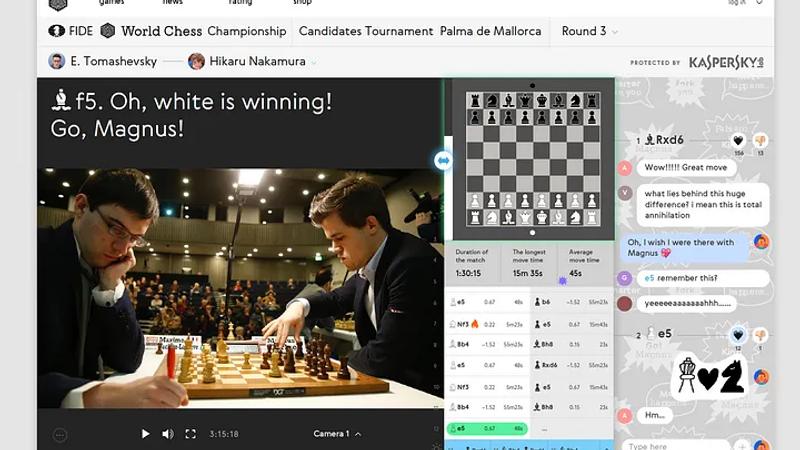Click the FIDE logo icon
The image size is (800, 450).
click(56, 31)
